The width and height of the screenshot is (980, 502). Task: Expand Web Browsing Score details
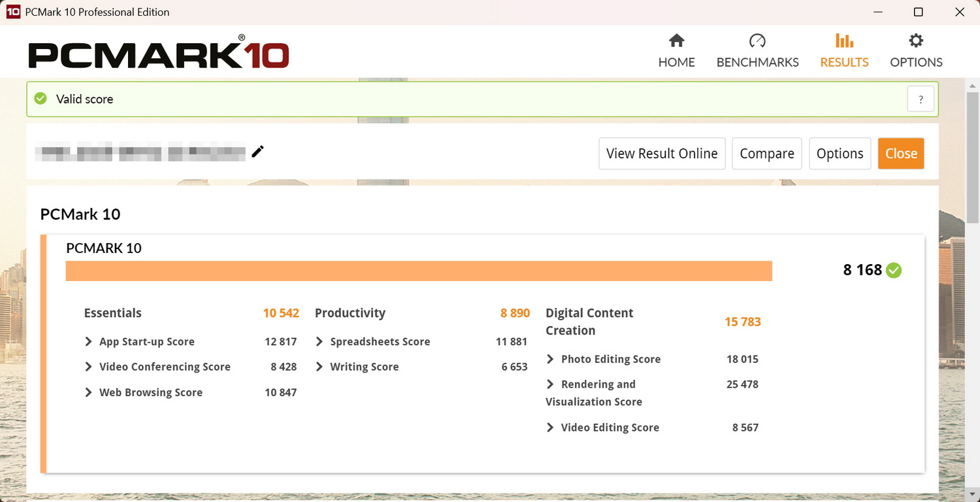point(88,392)
